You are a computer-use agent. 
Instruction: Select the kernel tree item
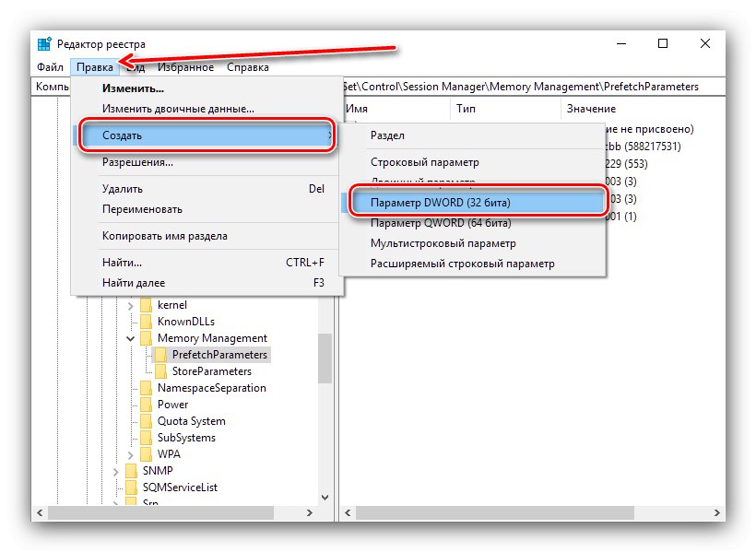[172, 305]
